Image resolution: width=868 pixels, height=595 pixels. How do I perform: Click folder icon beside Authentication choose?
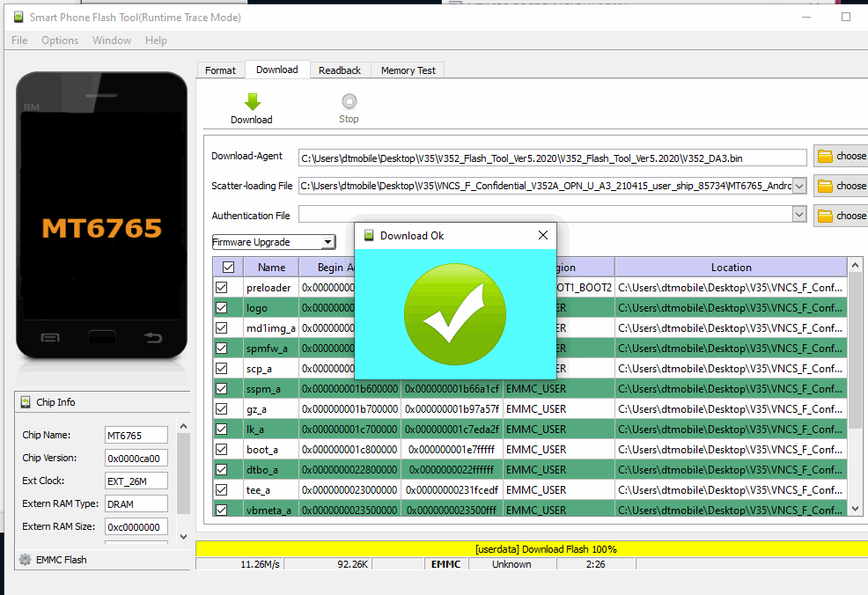[825, 216]
